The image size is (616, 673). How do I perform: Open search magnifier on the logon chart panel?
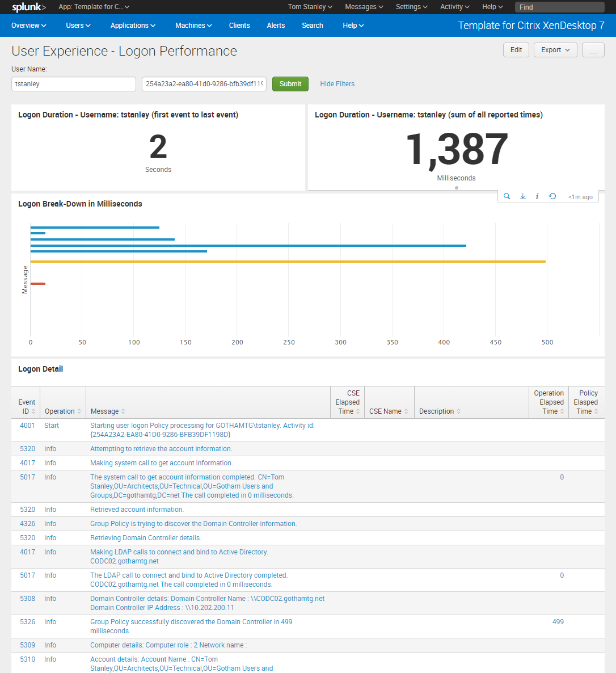(x=507, y=196)
